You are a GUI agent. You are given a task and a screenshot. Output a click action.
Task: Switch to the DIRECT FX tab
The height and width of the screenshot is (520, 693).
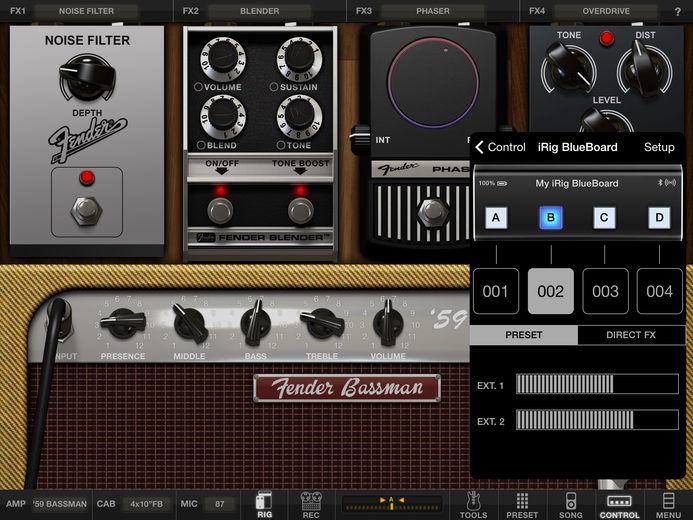(x=631, y=335)
